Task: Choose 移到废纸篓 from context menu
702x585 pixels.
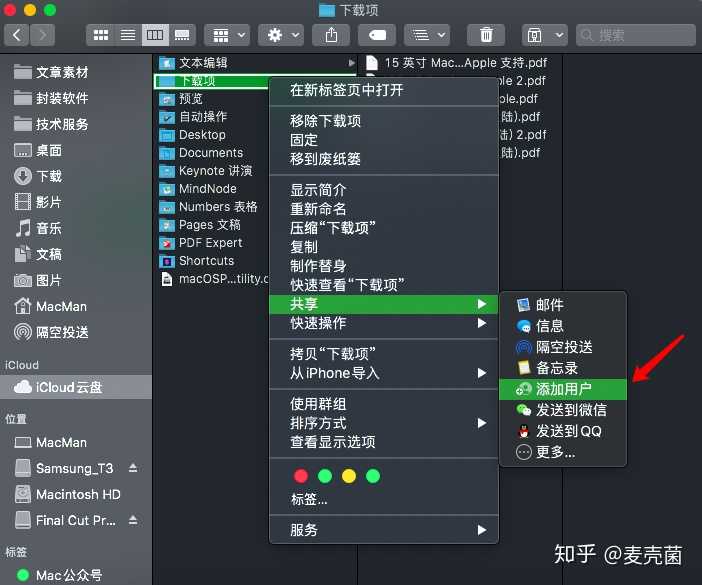Action: (384, 159)
